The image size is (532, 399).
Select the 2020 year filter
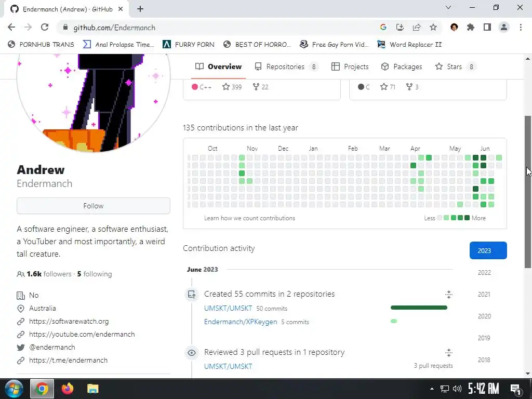[x=484, y=316]
